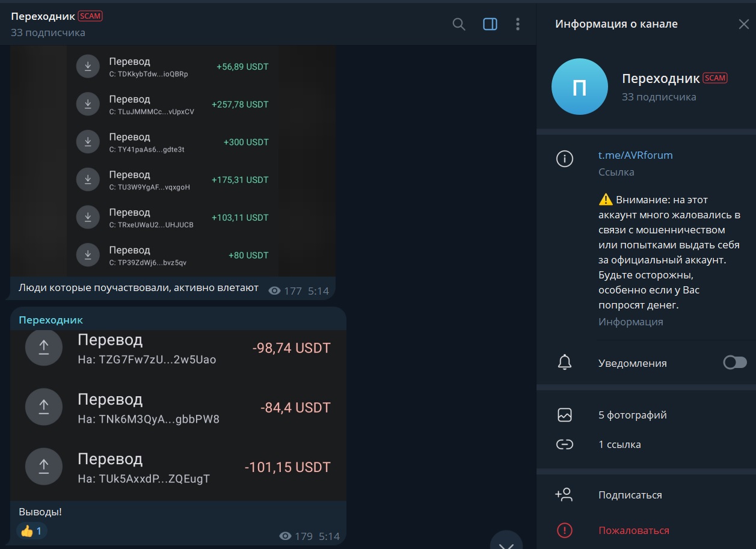Click the info circle icon beside link
756x549 pixels.
tap(564, 159)
